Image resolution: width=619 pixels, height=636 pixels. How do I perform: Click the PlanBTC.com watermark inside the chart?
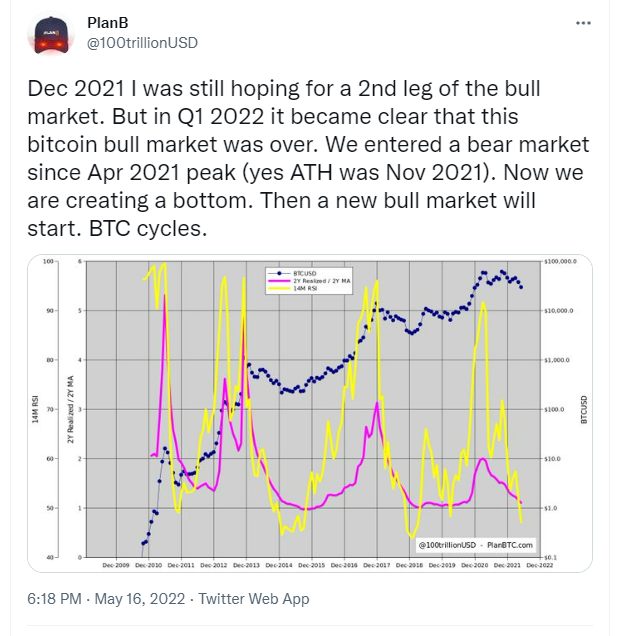(509, 545)
